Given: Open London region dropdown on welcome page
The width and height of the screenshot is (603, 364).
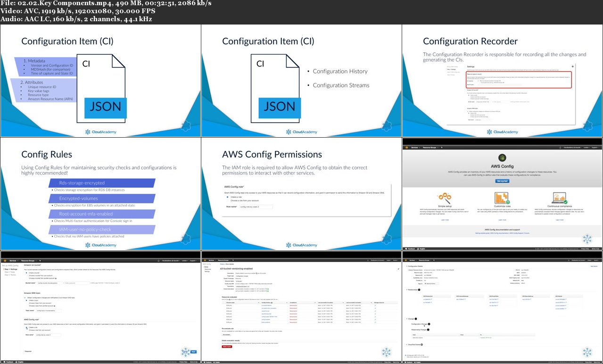Looking at the screenshot, I should coord(586,148).
